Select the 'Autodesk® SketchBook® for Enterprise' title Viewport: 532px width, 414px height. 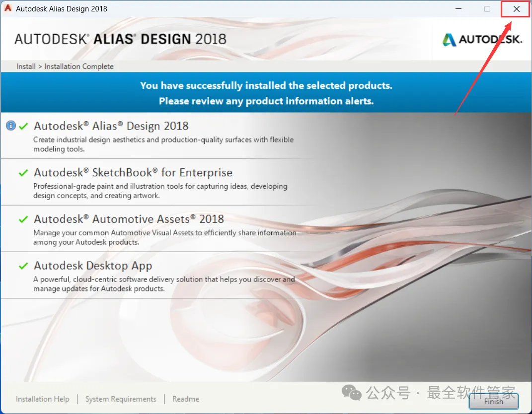pyautogui.click(x=133, y=173)
